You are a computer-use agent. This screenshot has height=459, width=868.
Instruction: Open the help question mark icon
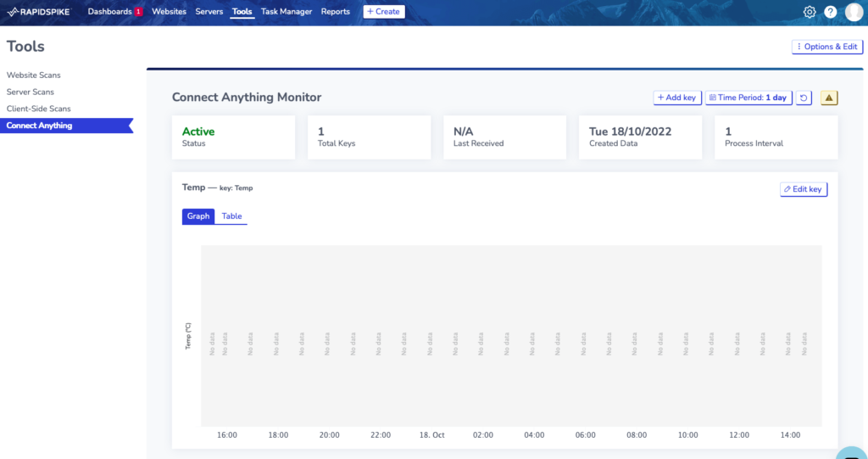[x=831, y=12]
